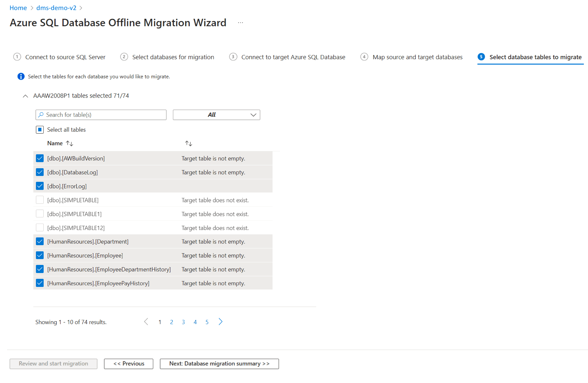Collapse the AAAW2008P1 tables section
The image size is (588, 383).
25,96
